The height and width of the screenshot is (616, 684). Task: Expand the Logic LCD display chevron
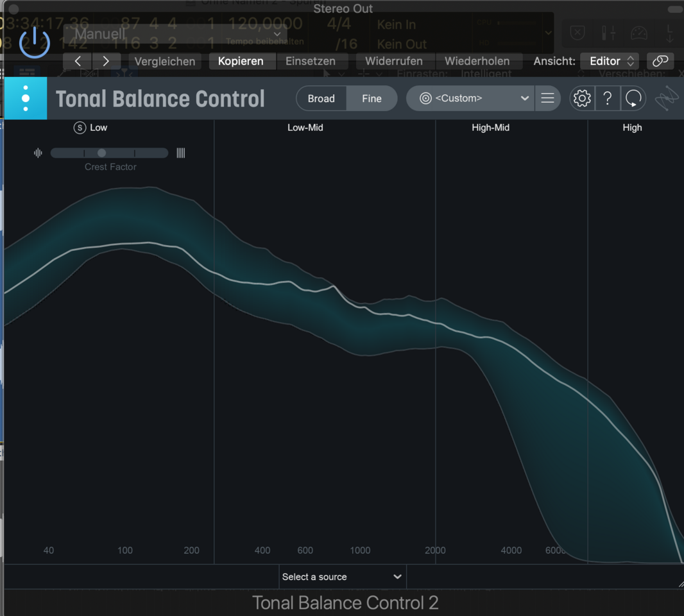pos(549,33)
